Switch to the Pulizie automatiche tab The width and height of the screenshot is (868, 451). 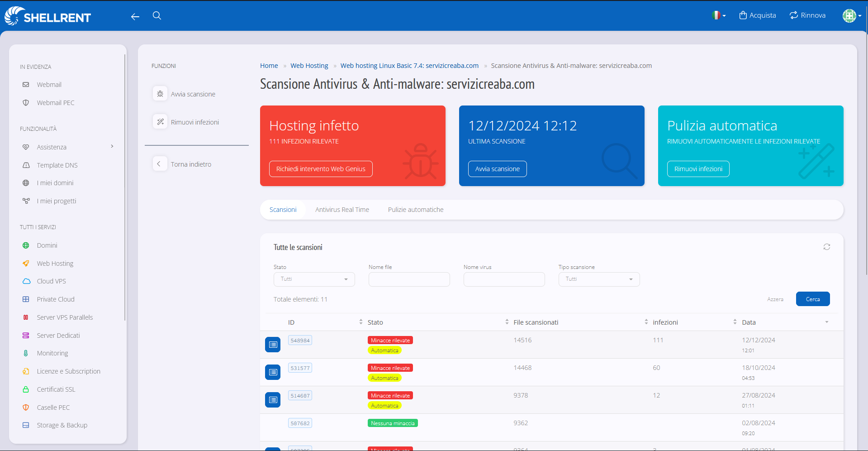click(x=416, y=210)
